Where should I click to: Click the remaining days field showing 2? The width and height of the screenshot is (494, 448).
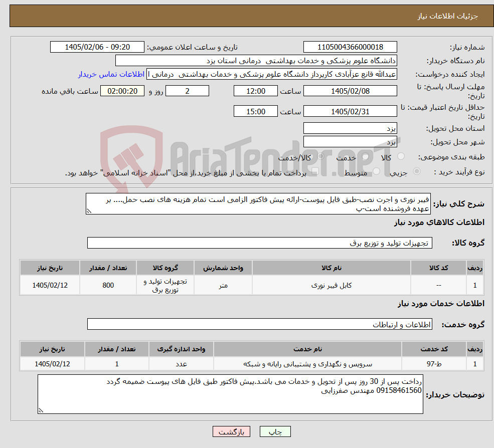pyautogui.click(x=187, y=91)
